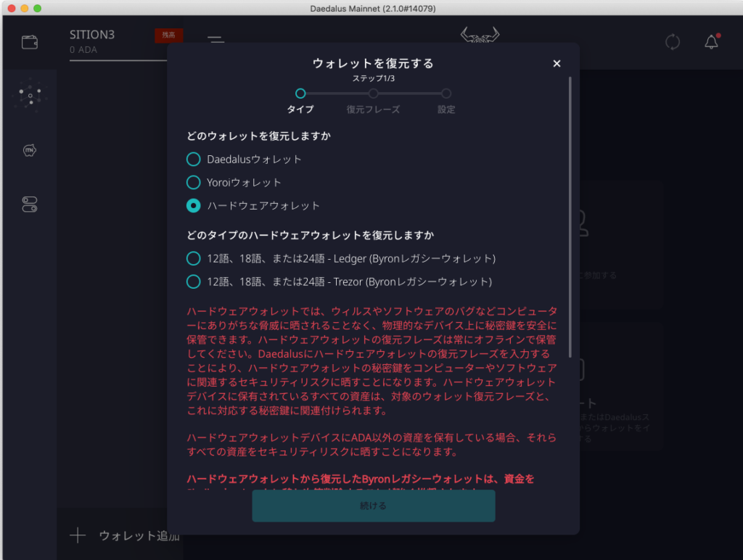Click the dialog's vertical scrollbar
The height and width of the screenshot is (560, 743).
(570, 218)
